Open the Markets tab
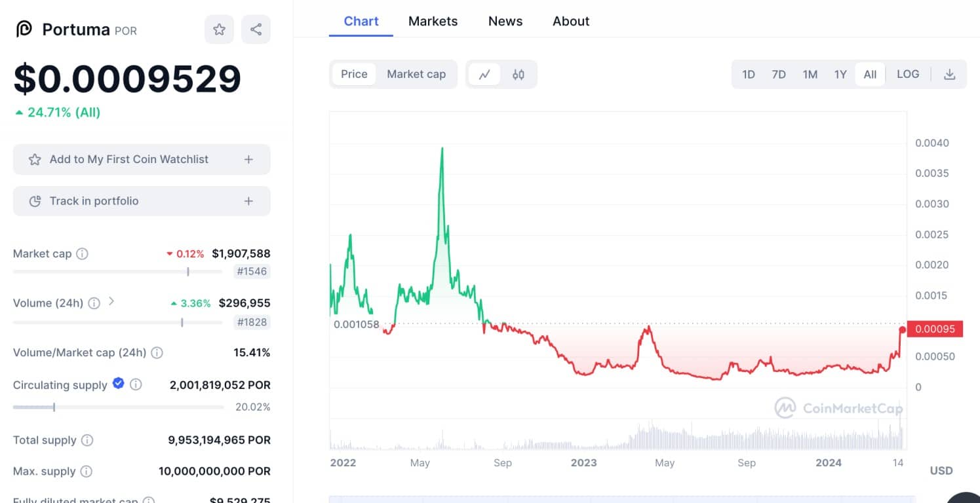Screen dimensions: 980x503 tap(433, 21)
